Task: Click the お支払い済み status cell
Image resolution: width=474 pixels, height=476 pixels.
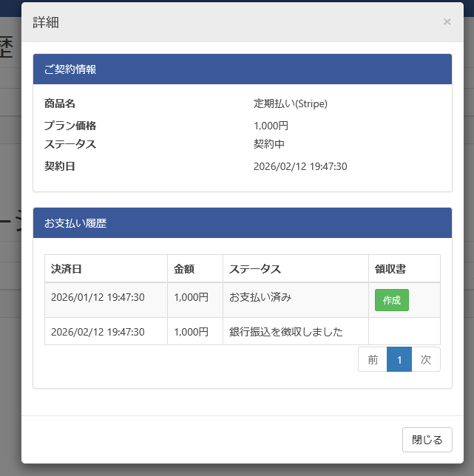Action: tap(260, 297)
